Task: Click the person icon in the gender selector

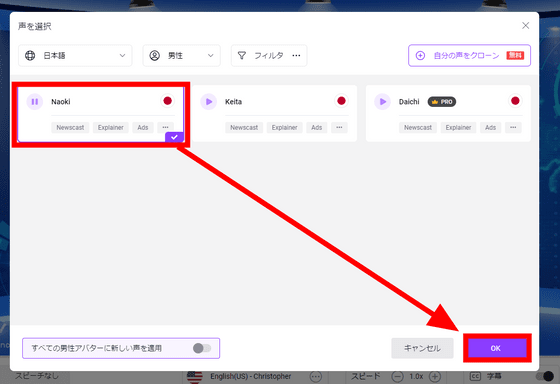Action: pyautogui.click(x=155, y=56)
